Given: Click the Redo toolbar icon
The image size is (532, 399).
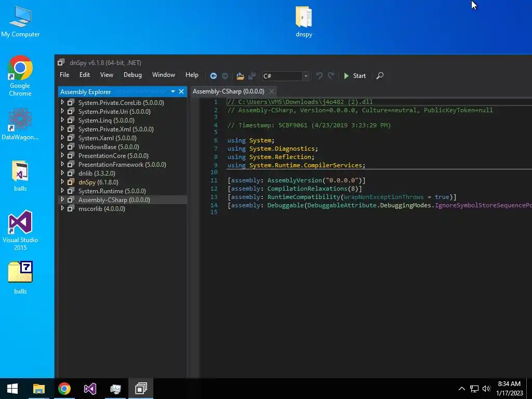Looking at the screenshot, I should (x=331, y=75).
